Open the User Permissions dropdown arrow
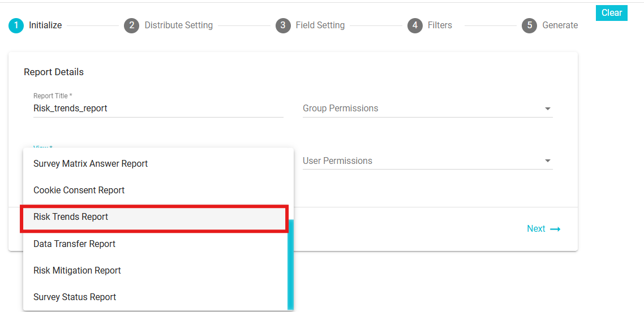This screenshot has width=644, height=312. 547,161
